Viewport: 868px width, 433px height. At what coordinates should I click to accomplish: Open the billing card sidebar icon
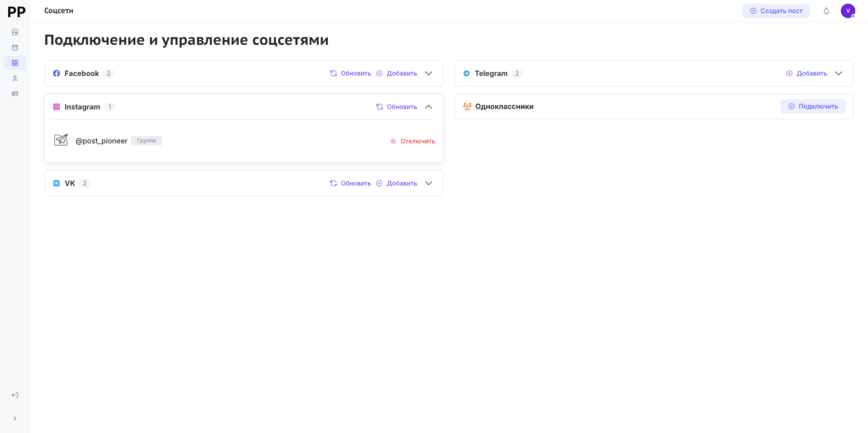[15, 94]
